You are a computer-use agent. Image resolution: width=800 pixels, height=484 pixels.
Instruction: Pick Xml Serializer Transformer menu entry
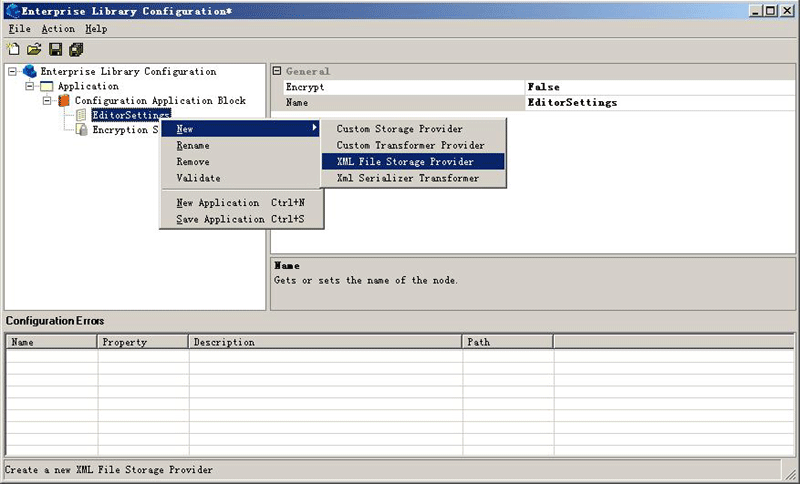407,178
